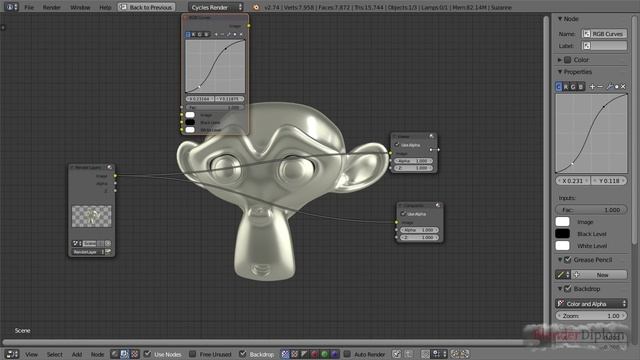640x360 pixels.
Task: Toggle Use Alpha on the Viewer node
Action: [397, 145]
